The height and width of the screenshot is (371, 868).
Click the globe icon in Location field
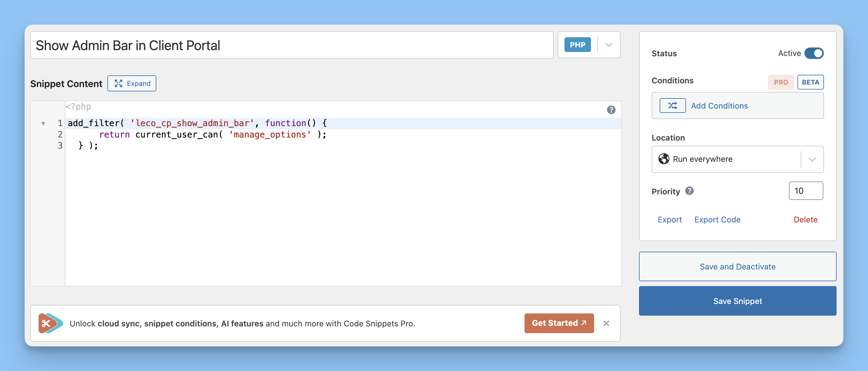point(664,159)
